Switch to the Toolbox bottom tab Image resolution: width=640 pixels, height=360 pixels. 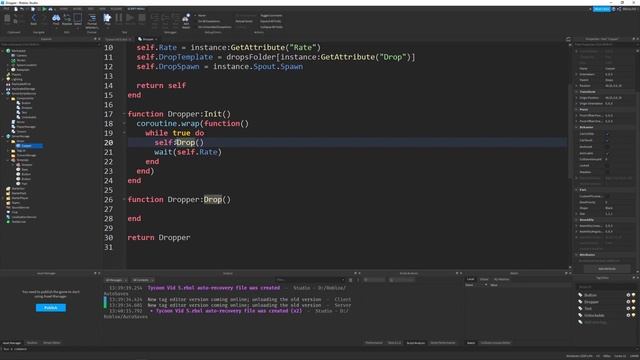point(32,343)
